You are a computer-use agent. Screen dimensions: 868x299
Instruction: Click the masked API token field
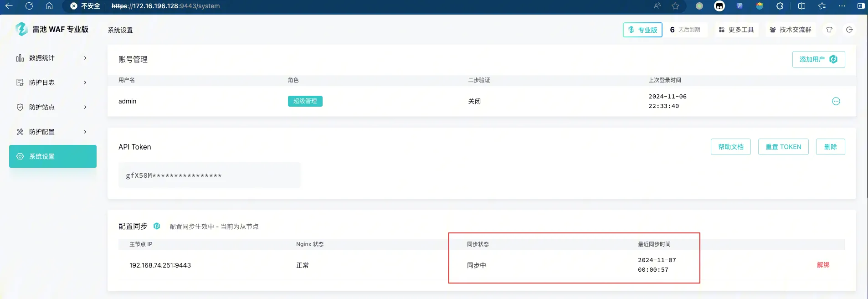pyautogui.click(x=209, y=175)
